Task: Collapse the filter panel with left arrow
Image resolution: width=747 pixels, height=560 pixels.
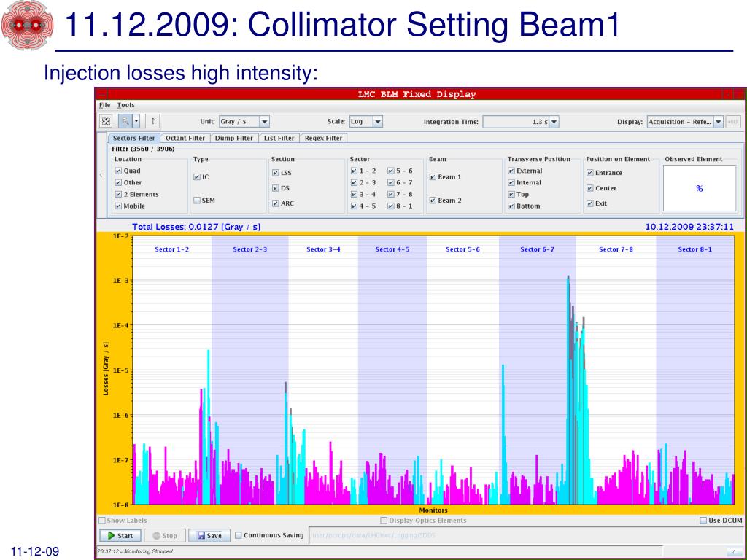Action: (101, 175)
